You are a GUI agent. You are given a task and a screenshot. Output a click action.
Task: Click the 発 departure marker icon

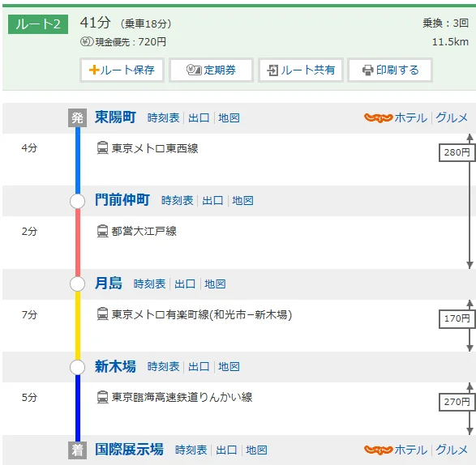point(77,117)
